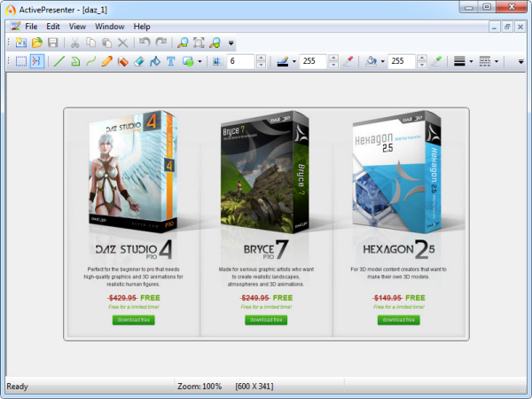Image resolution: width=532 pixels, height=399 pixels.
Task: Pick the line color eyedropper
Action: pyautogui.click(x=348, y=61)
